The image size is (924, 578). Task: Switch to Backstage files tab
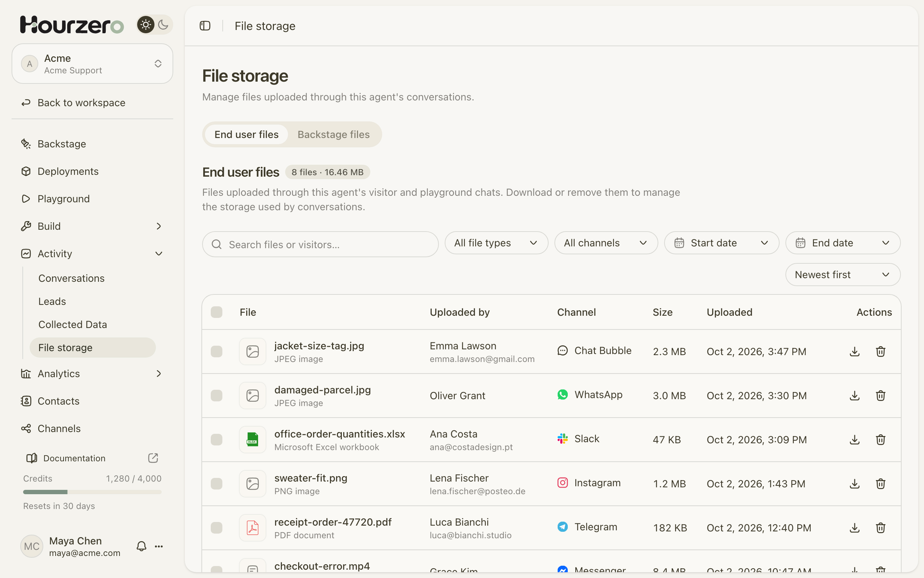[334, 134]
